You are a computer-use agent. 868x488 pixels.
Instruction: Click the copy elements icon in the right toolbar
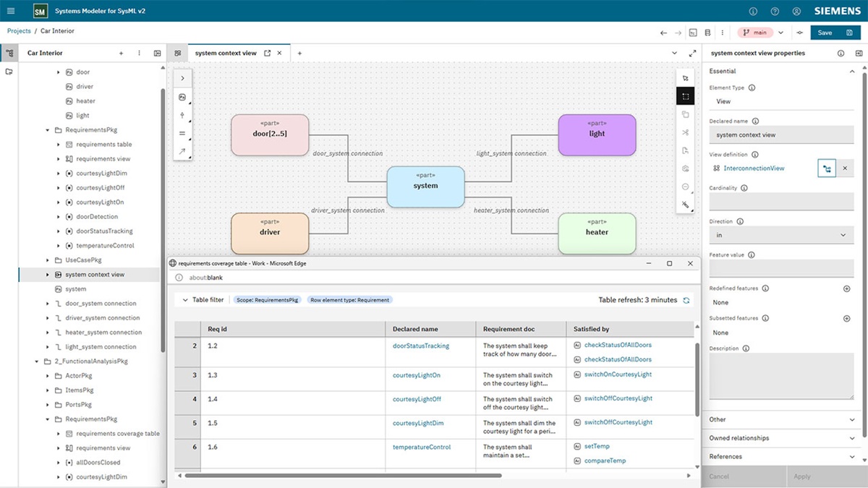[685, 114]
